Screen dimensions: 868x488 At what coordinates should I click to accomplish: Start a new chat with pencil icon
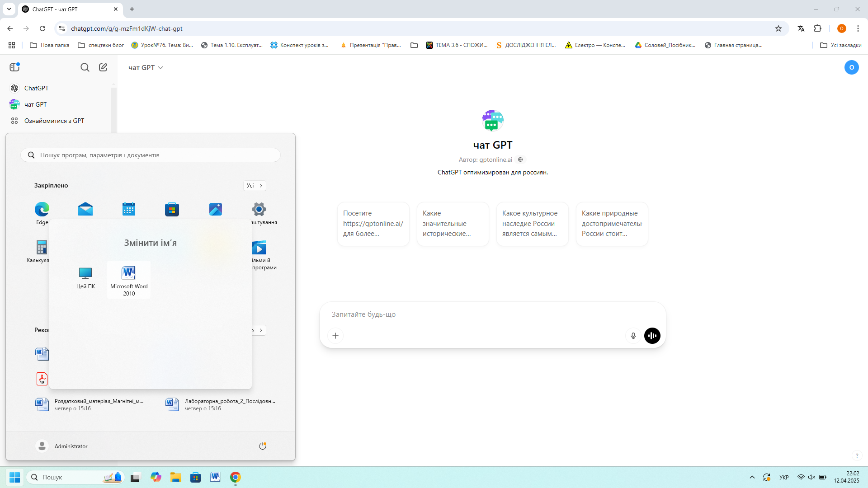103,67
